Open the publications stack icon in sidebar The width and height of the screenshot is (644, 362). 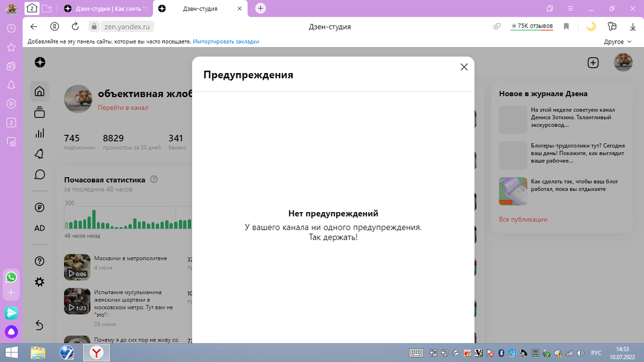tap(40, 112)
